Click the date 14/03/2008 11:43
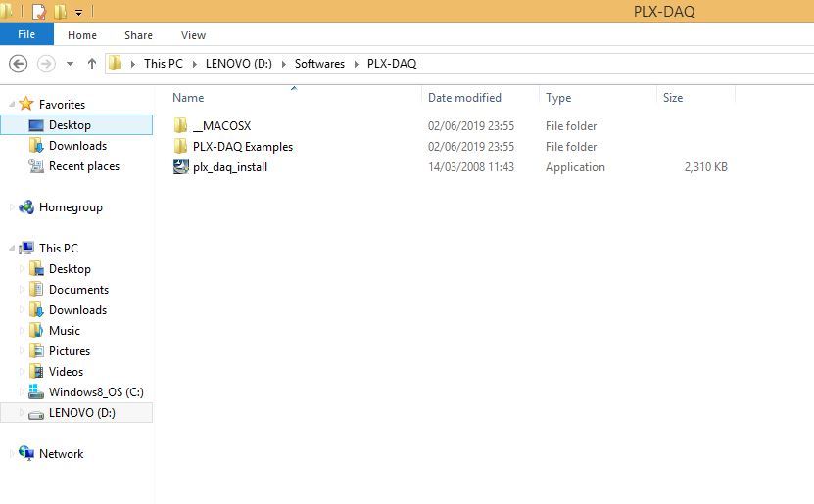Image resolution: width=814 pixels, height=504 pixels. coord(471,167)
